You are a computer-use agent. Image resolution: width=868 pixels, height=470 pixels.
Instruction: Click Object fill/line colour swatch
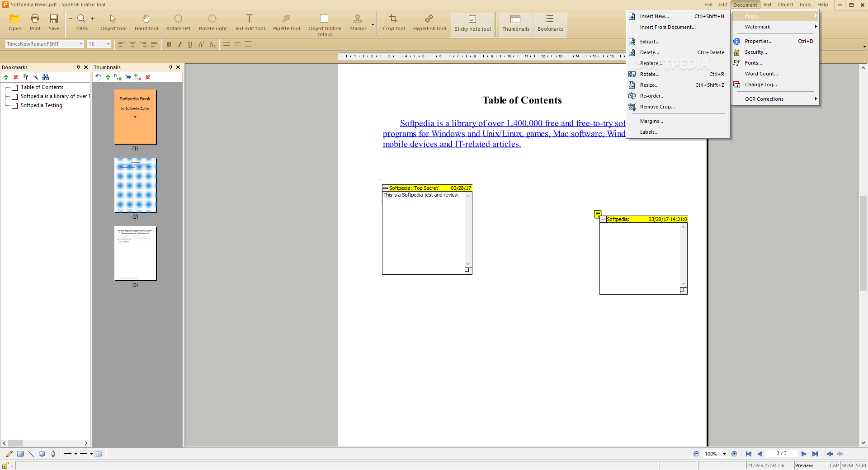tap(324, 19)
